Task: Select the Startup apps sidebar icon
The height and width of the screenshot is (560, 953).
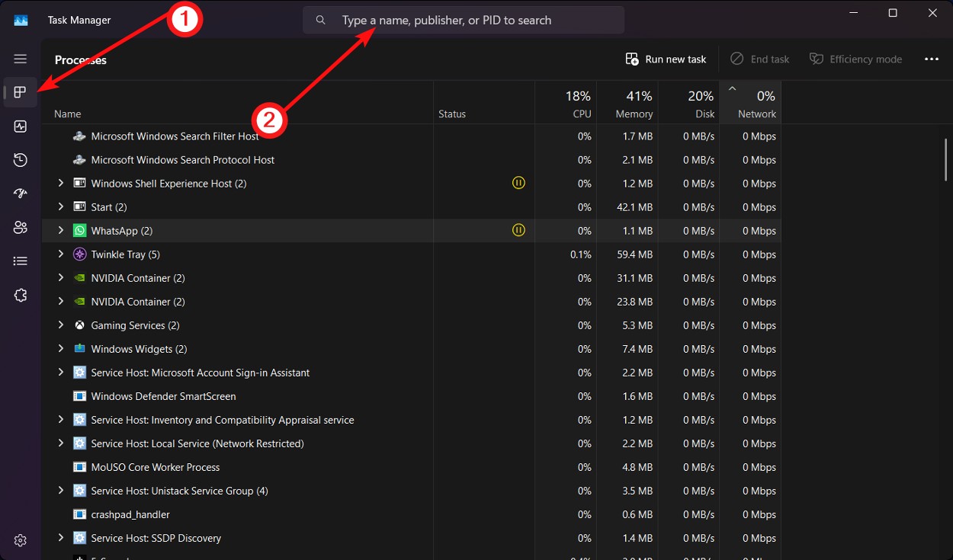Action: [20, 193]
